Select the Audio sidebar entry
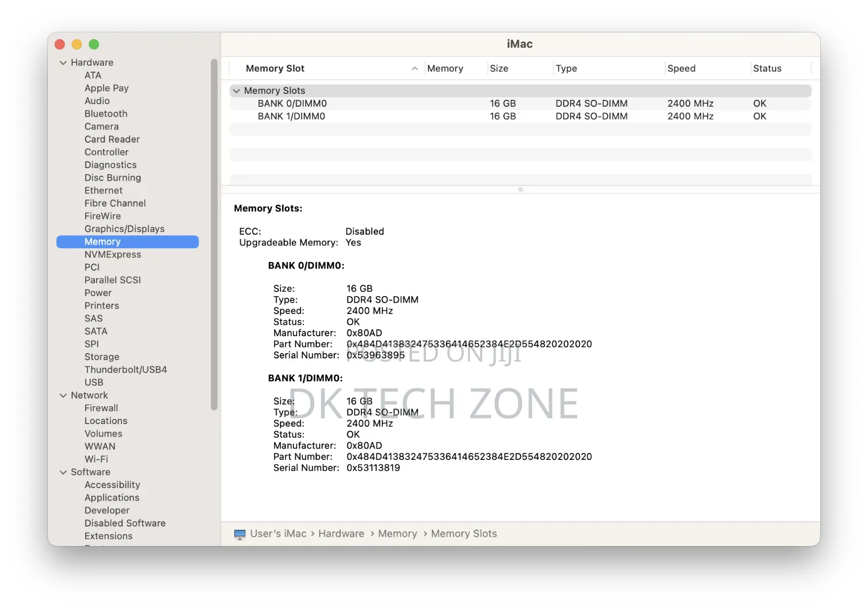The image size is (868, 609). [97, 101]
